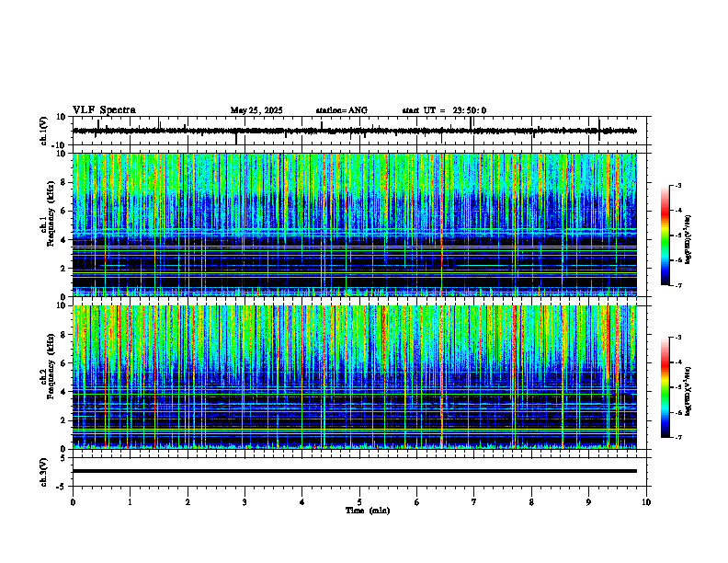Image resolution: width=728 pixels, height=563 pixels.
Task: Click the "8" kHz tick on ch.1 spectrogram axis
Action: pos(63,182)
